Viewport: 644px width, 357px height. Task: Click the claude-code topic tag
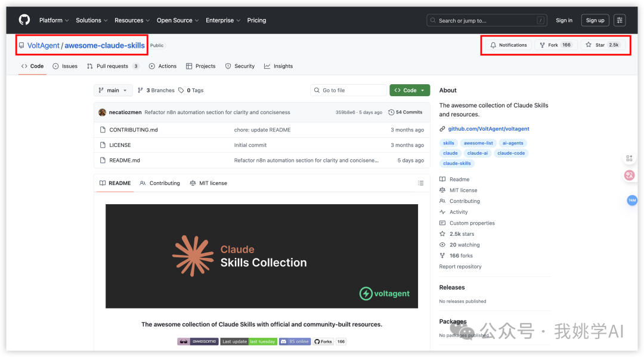512,153
